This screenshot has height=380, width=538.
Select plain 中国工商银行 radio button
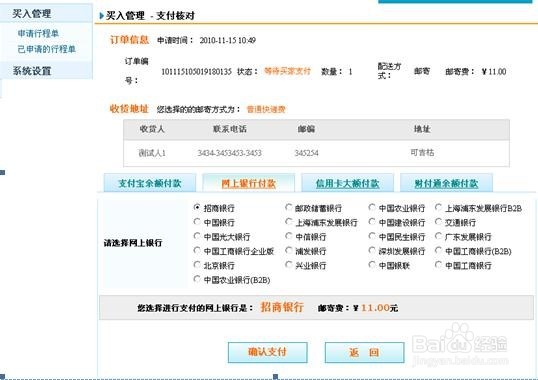click(x=438, y=265)
